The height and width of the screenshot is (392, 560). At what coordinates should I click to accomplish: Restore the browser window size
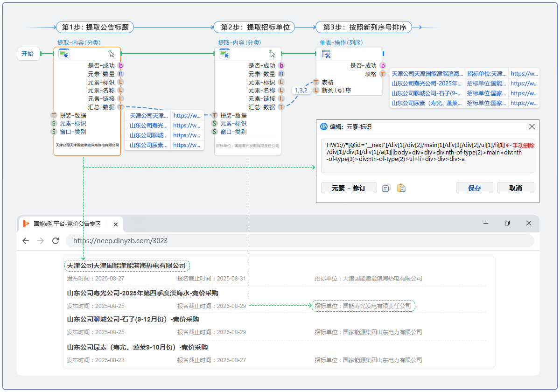[x=507, y=223]
